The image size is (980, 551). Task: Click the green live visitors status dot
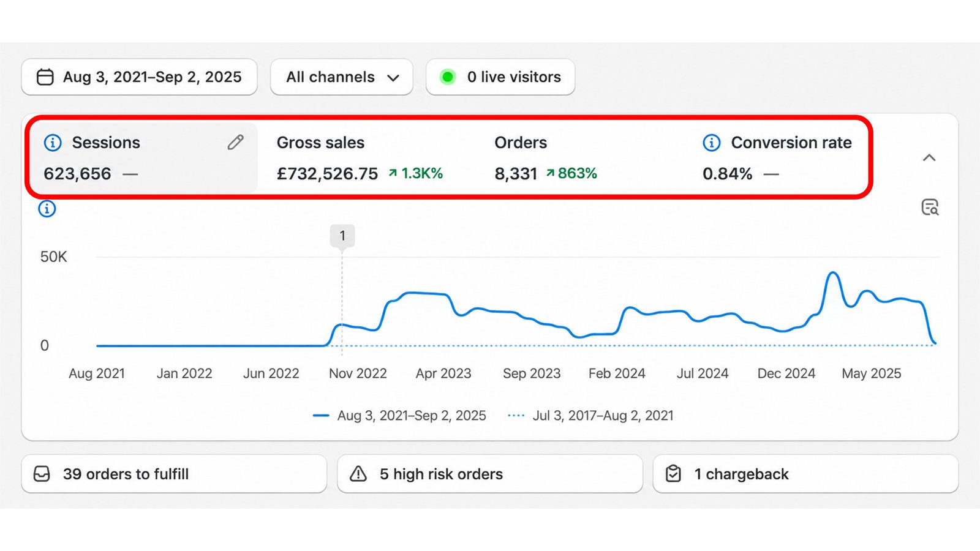[448, 77]
